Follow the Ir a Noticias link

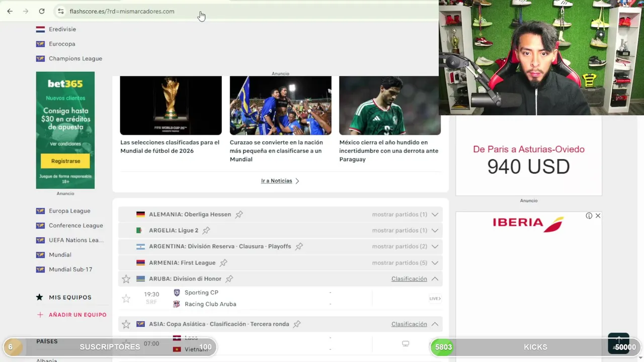(x=280, y=180)
